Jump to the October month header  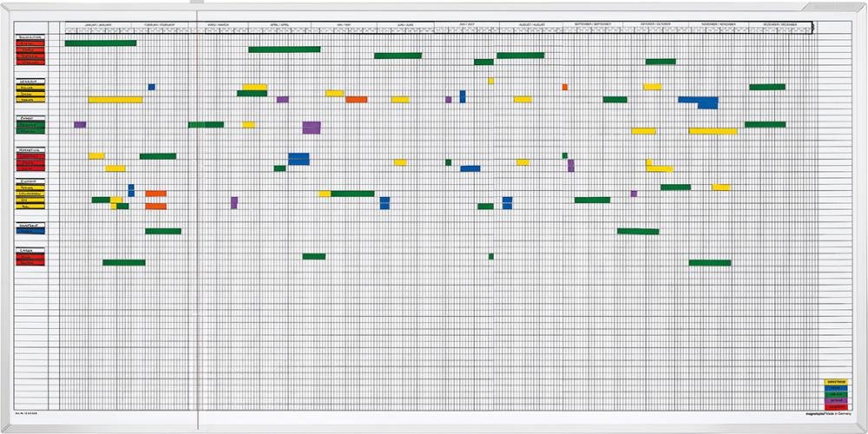point(657,25)
